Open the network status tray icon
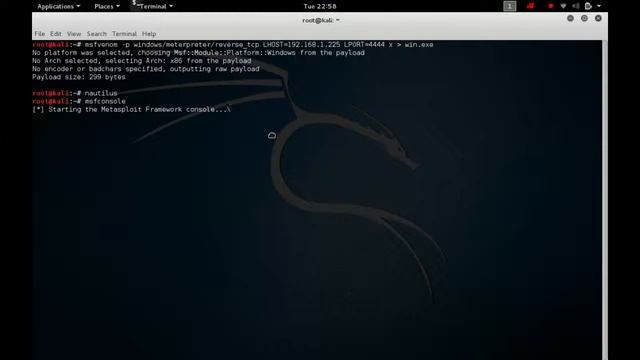The height and width of the screenshot is (360, 640). tap(563, 6)
